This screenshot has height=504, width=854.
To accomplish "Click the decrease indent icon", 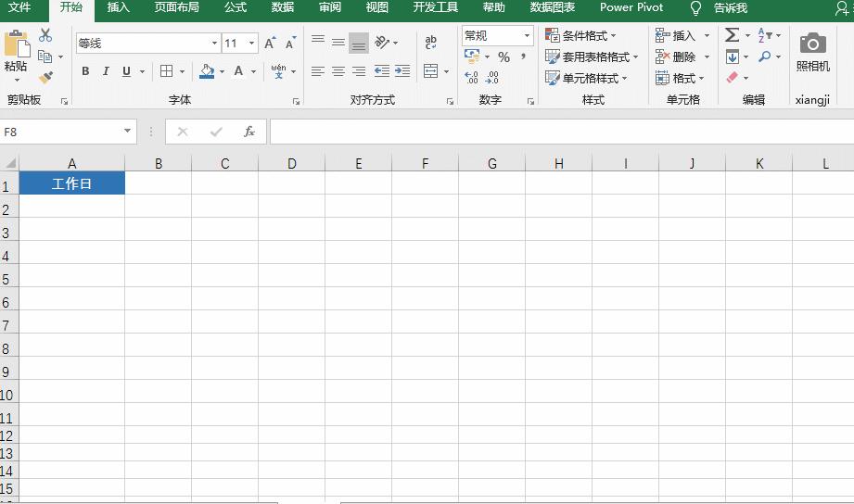I will [382, 71].
